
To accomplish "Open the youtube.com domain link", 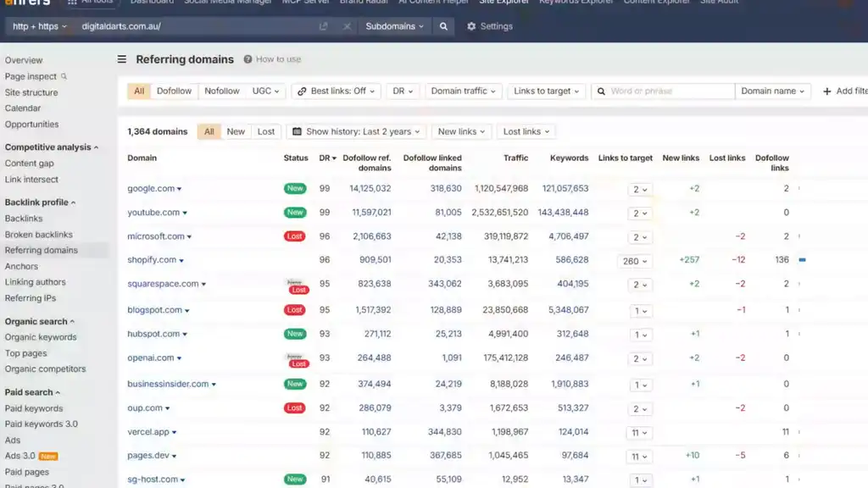I will click(153, 213).
